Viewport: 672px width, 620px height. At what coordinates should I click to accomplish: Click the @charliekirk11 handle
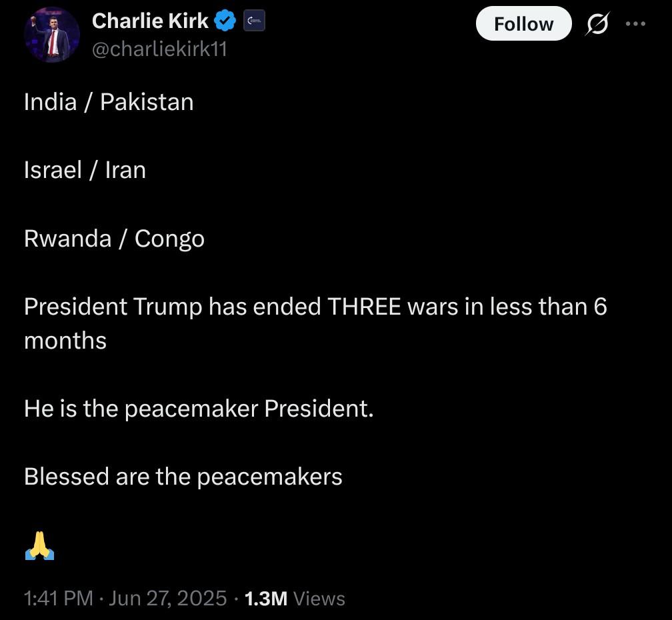tap(159, 49)
